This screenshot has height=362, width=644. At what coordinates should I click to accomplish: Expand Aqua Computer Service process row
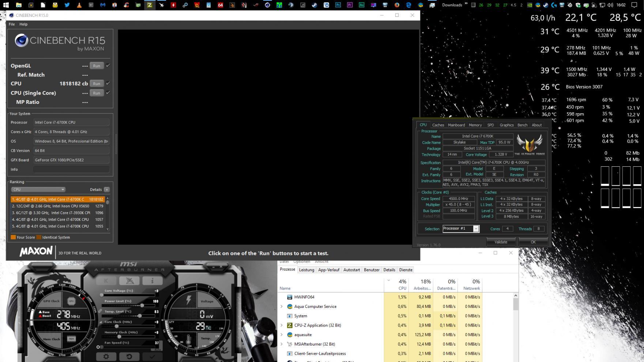click(282, 306)
